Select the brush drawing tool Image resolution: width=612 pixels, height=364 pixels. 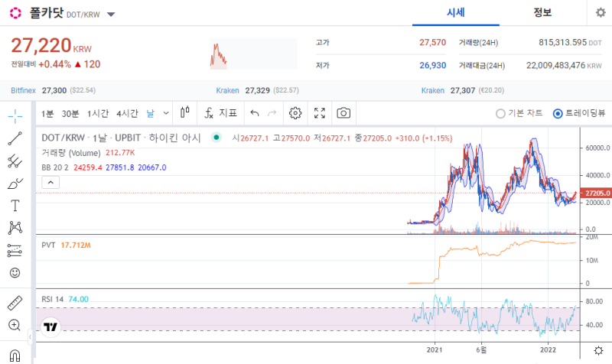click(x=15, y=184)
